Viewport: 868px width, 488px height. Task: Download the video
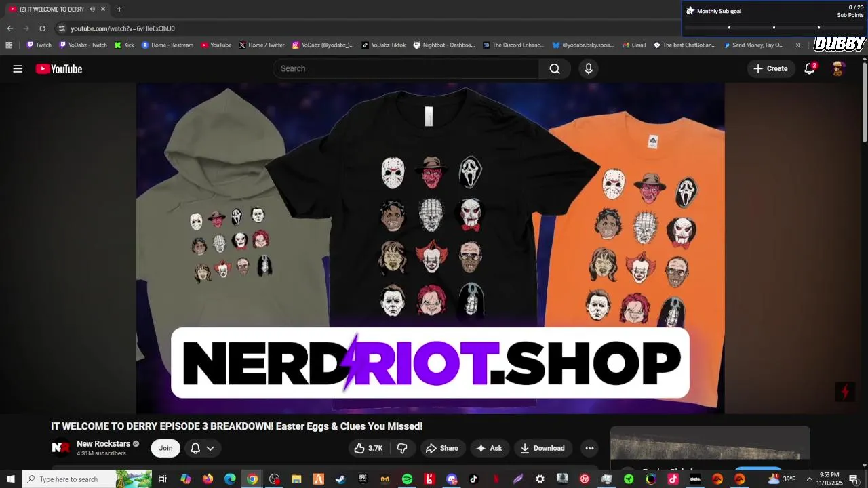pyautogui.click(x=542, y=448)
